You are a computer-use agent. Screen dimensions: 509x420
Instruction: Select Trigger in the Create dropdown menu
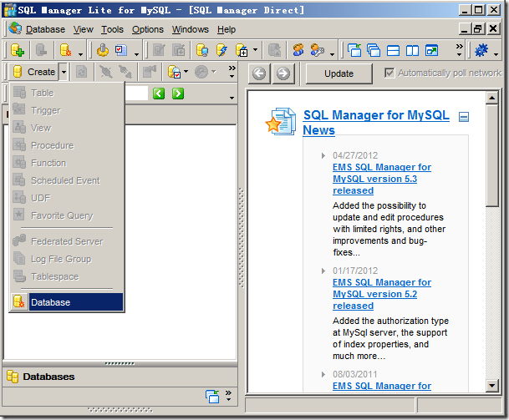pyautogui.click(x=67, y=110)
